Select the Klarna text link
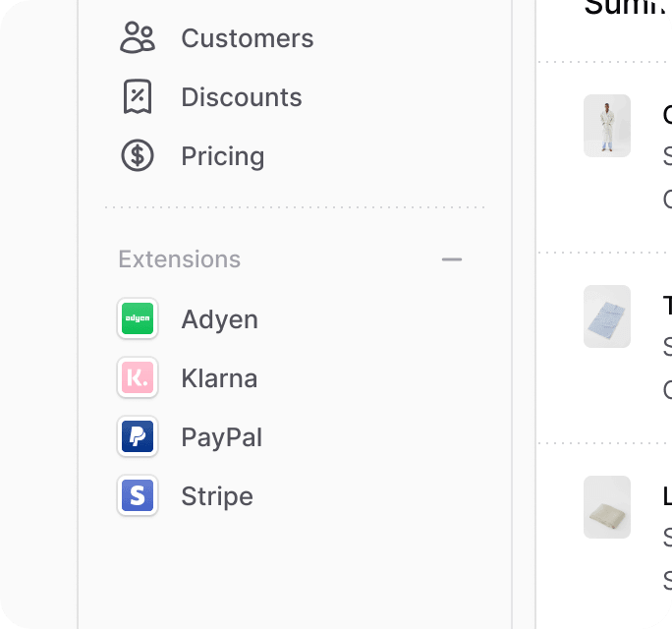The width and height of the screenshot is (672, 629). [x=219, y=378]
